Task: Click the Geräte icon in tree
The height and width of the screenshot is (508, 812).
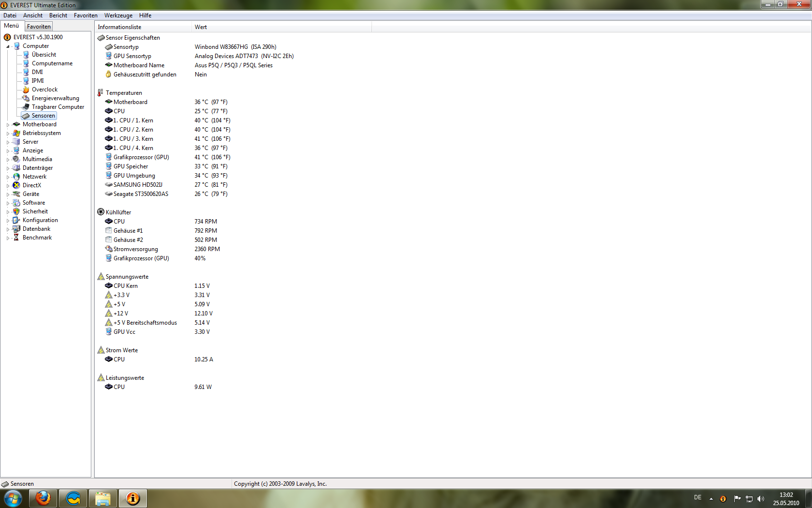Action: click(16, 194)
